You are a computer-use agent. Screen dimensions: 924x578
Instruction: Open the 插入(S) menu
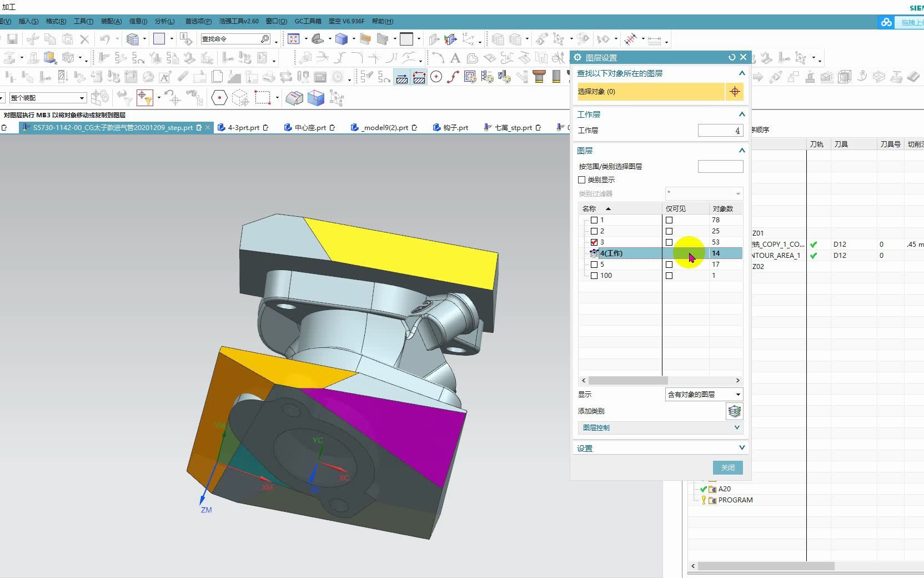pyautogui.click(x=28, y=21)
